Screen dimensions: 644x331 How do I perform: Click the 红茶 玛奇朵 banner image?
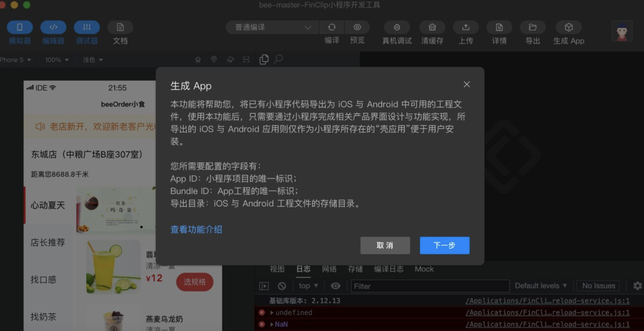[x=116, y=210]
